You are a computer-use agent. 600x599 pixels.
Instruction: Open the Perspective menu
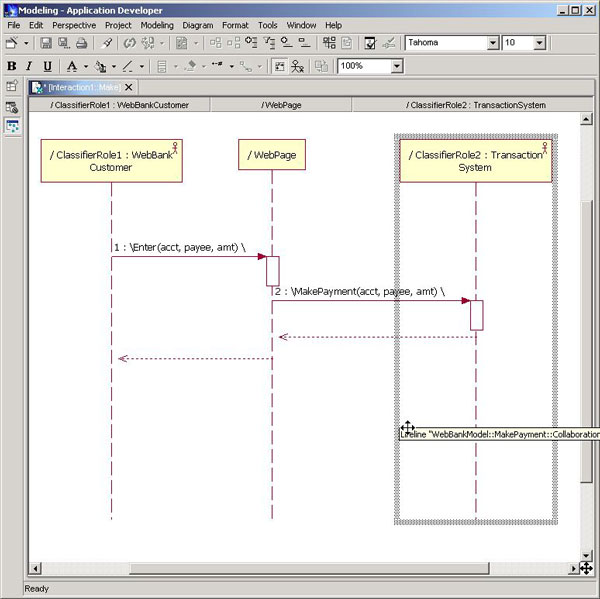point(74,25)
